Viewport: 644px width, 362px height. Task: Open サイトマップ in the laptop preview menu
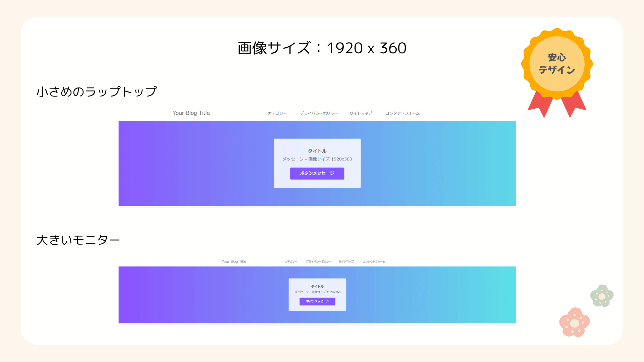coord(361,113)
